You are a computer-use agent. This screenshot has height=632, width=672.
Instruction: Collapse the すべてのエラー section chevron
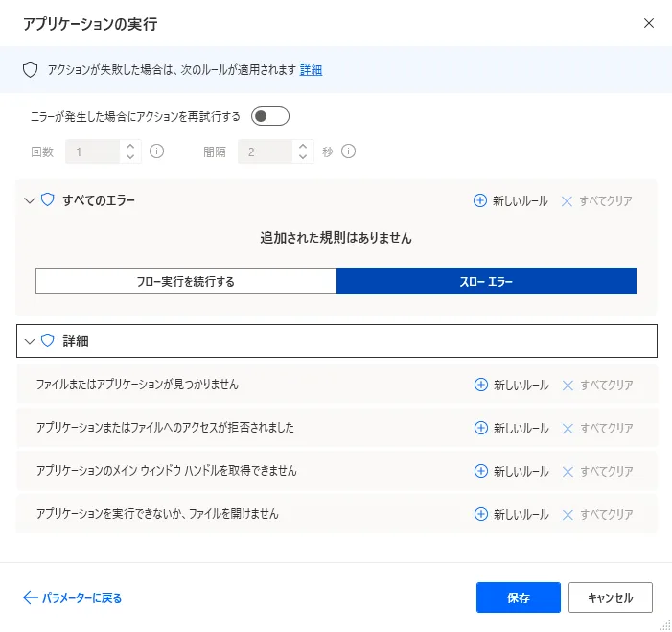(29, 201)
